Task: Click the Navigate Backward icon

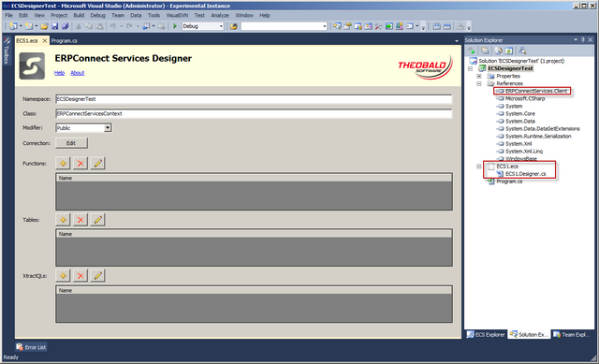Action: [x=146, y=26]
